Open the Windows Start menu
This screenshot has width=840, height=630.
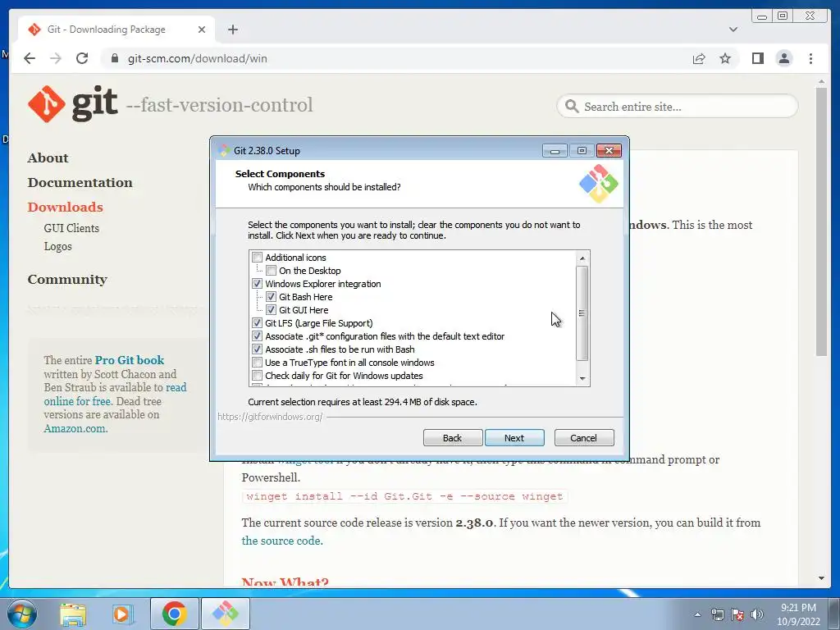click(x=21, y=614)
